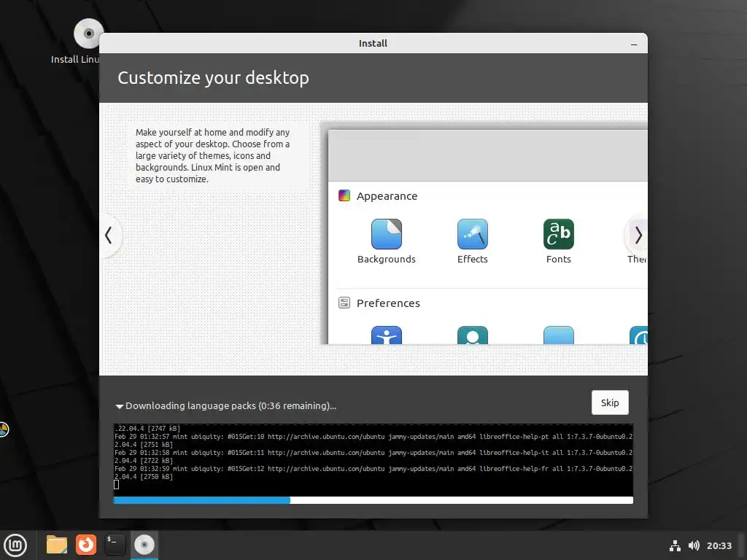Click the Accessibility preferences icon
This screenshot has height=560, width=747.
click(387, 335)
